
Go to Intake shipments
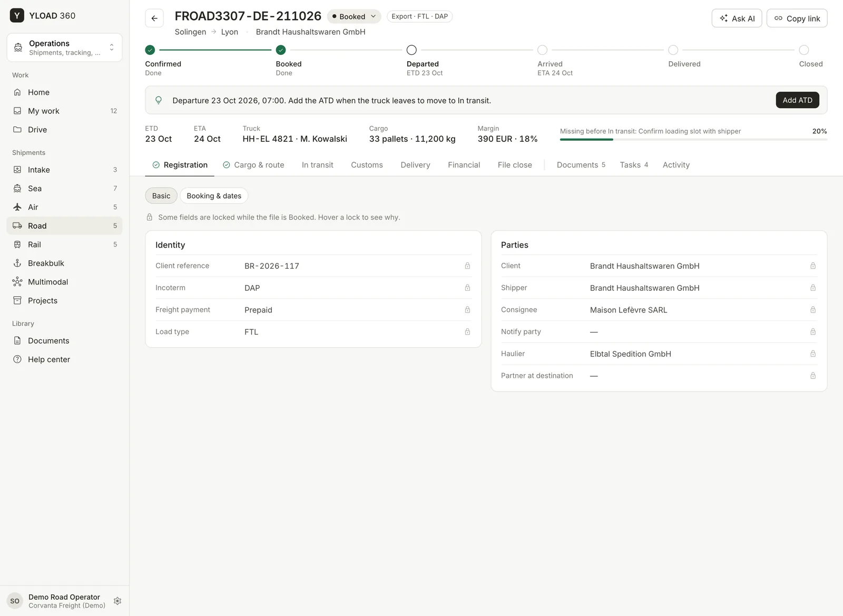(64, 170)
